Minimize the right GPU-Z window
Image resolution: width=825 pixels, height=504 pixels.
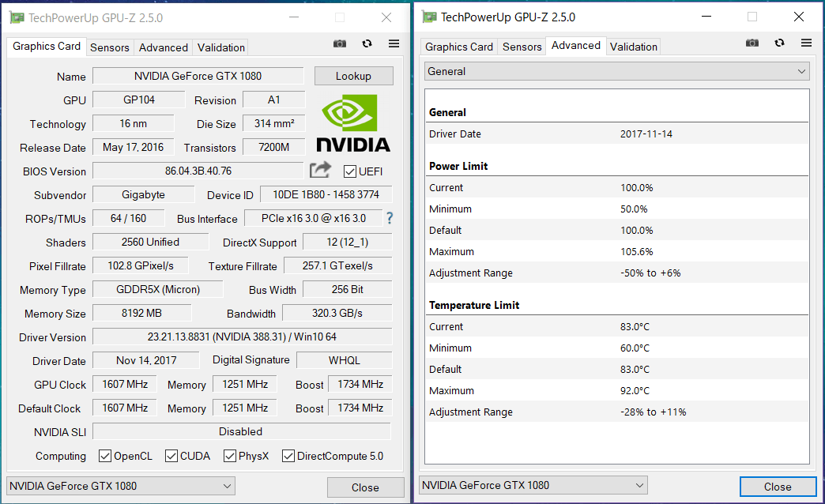point(706,17)
